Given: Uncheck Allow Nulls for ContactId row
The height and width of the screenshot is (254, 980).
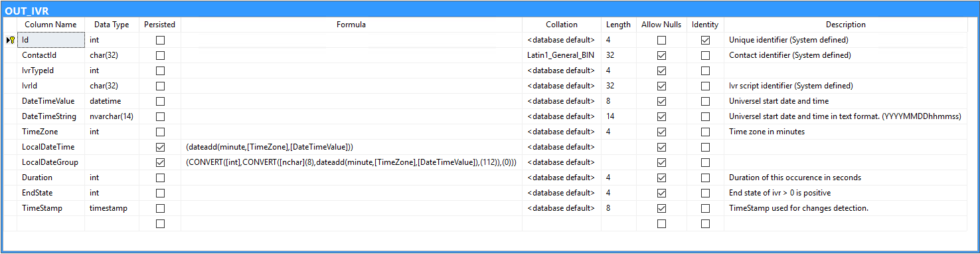Looking at the screenshot, I should click(x=661, y=55).
